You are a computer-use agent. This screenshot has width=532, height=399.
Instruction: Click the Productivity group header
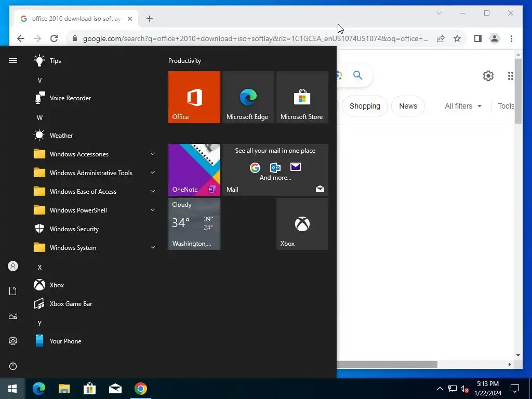184,61
